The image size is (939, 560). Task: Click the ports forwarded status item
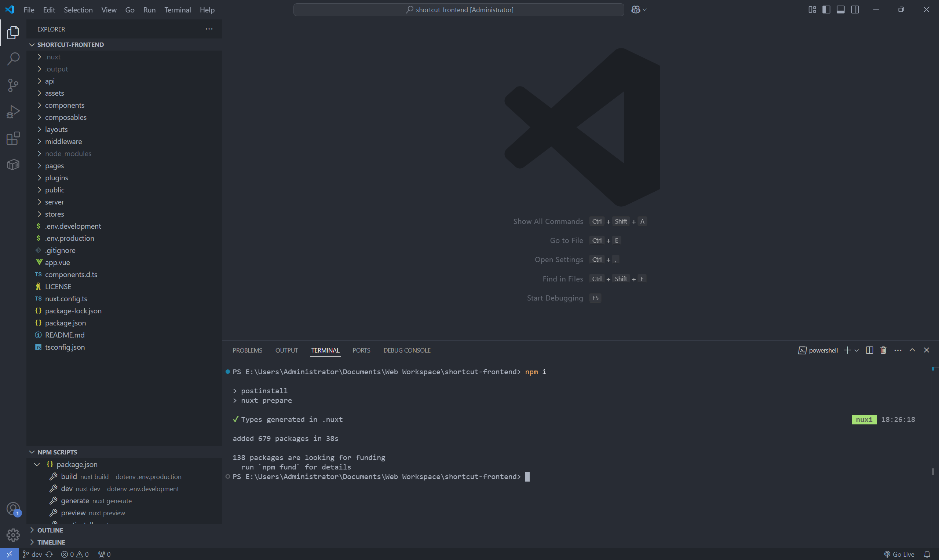click(104, 554)
